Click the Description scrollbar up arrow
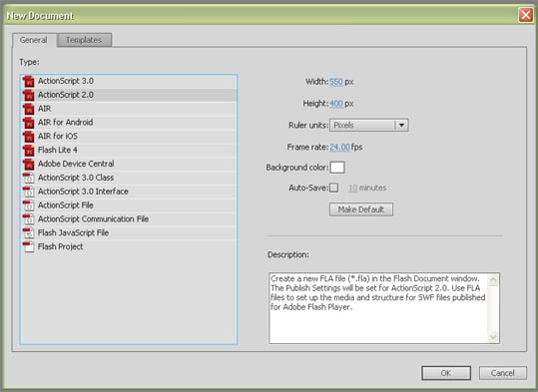Screen dimensions: 538x392 [493, 280]
